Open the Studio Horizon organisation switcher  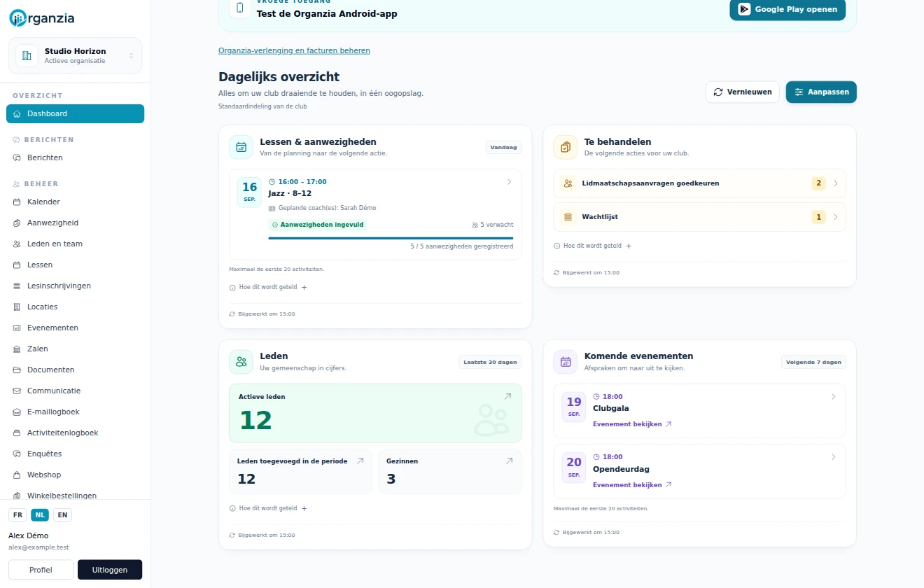click(x=75, y=56)
